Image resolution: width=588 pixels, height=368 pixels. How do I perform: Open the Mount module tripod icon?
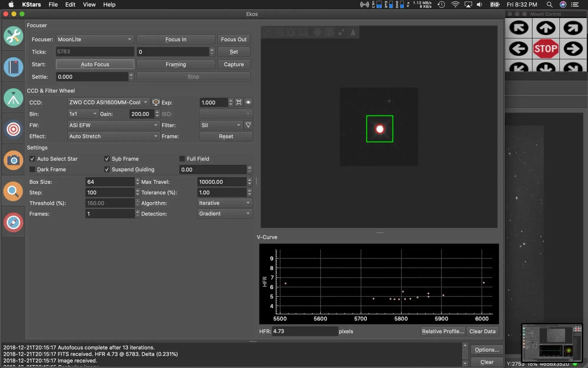[x=13, y=98]
